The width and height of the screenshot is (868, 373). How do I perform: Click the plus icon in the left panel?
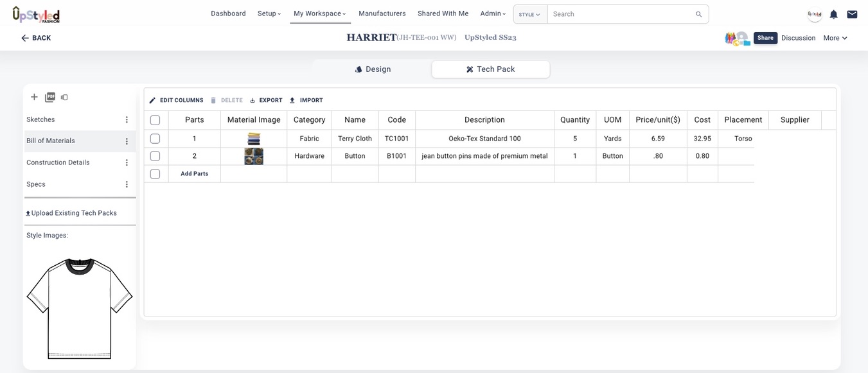[34, 97]
